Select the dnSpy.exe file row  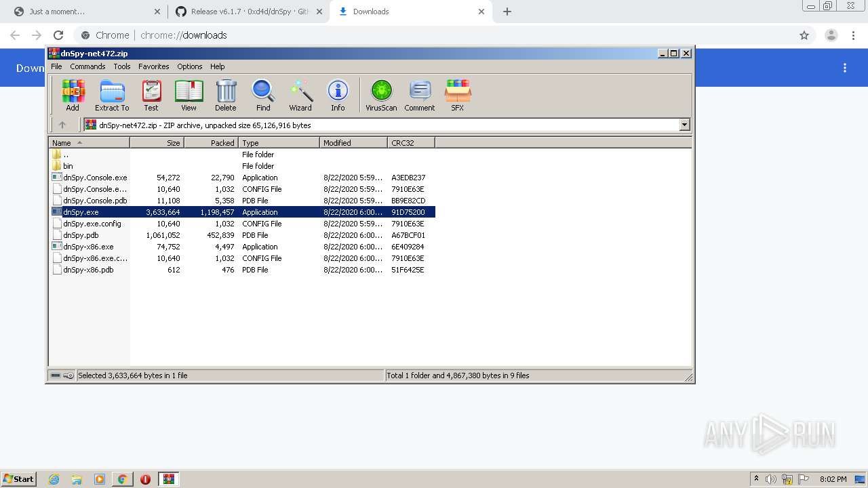(x=242, y=212)
